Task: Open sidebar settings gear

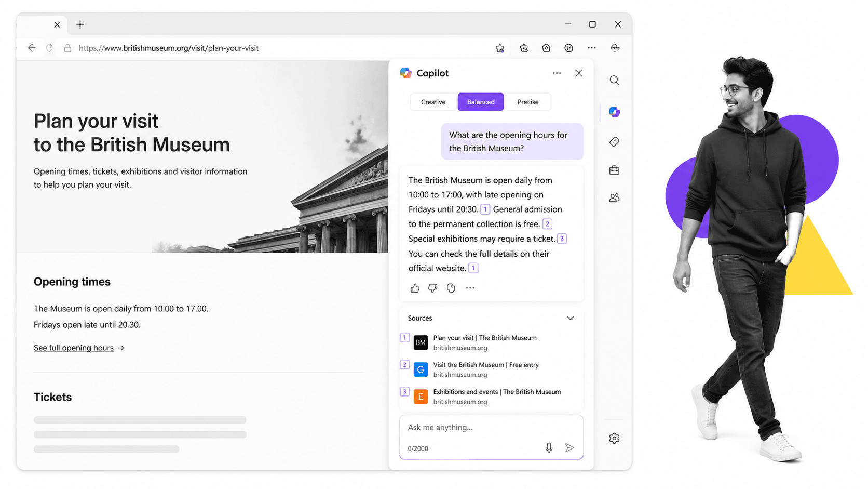Action: click(x=614, y=438)
